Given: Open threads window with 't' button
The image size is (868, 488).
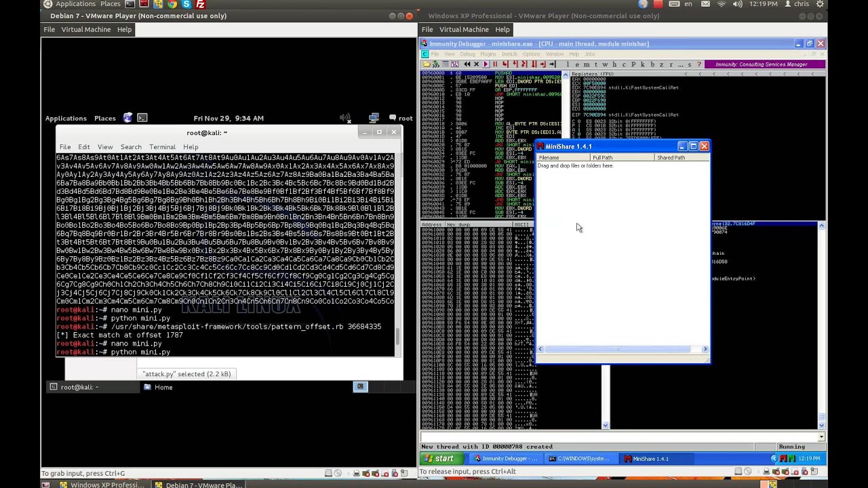Looking at the screenshot, I should (x=596, y=64).
